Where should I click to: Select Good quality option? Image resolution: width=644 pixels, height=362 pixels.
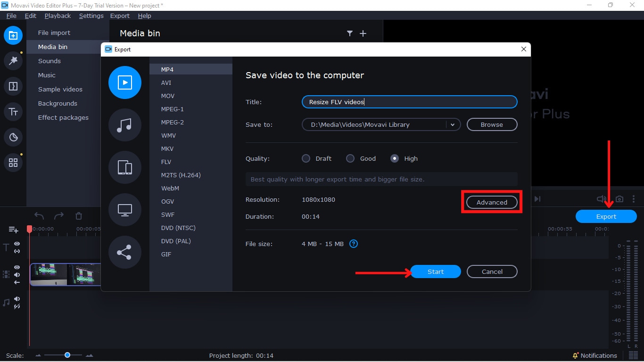(x=350, y=158)
